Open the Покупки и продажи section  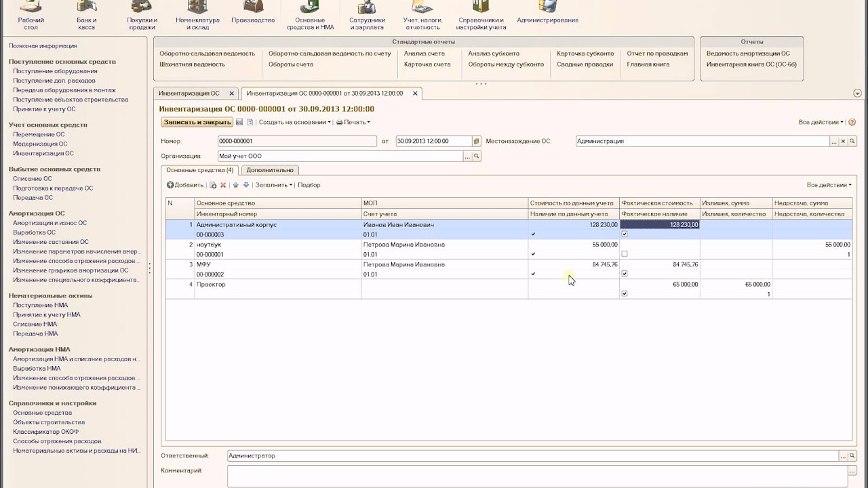pos(142,16)
